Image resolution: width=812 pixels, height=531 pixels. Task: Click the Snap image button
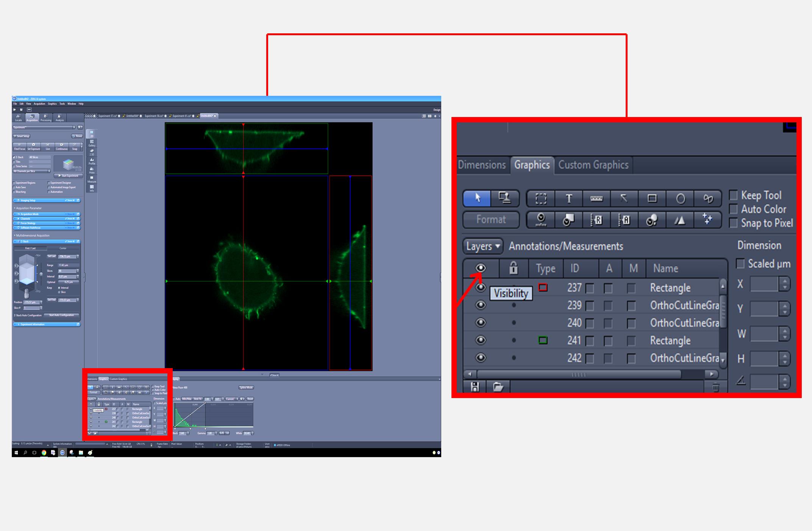[75, 147]
